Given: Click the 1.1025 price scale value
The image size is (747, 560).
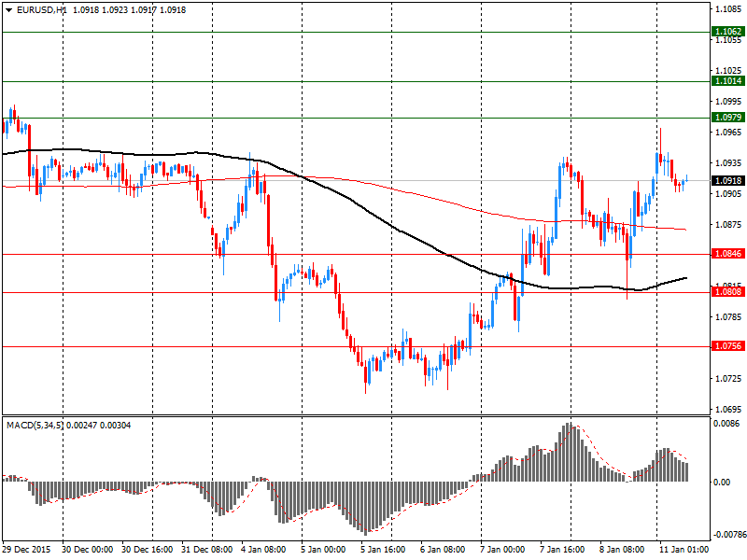Looking at the screenshot, I should pos(728,71).
